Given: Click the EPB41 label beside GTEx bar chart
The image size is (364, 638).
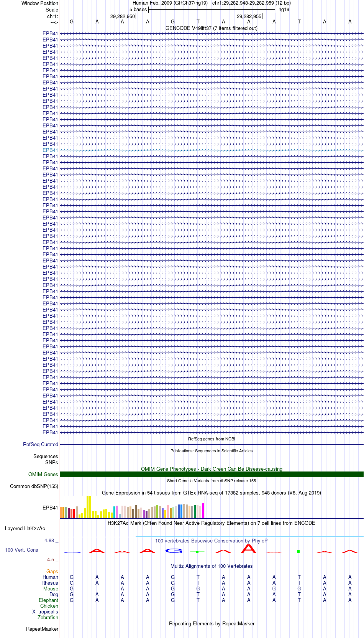Looking at the screenshot, I should [50, 508].
